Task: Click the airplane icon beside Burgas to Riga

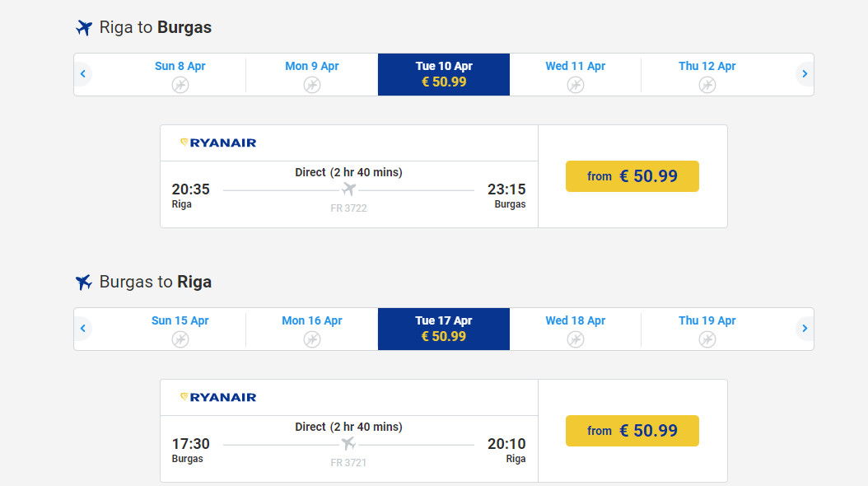Action: (84, 282)
